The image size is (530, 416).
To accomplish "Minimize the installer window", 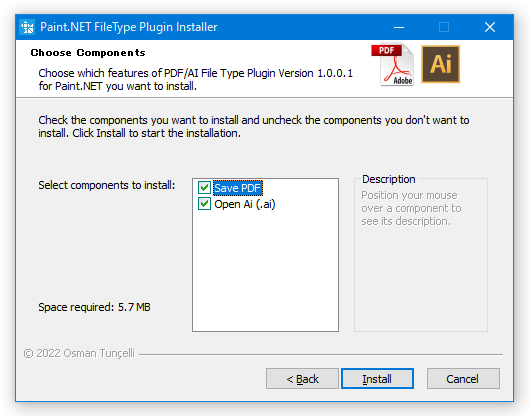I will 399,27.
